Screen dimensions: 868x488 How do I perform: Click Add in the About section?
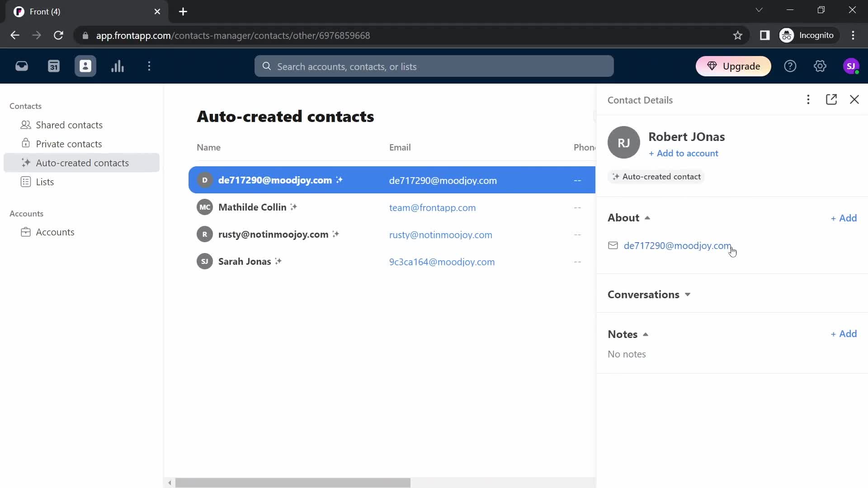(844, 218)
